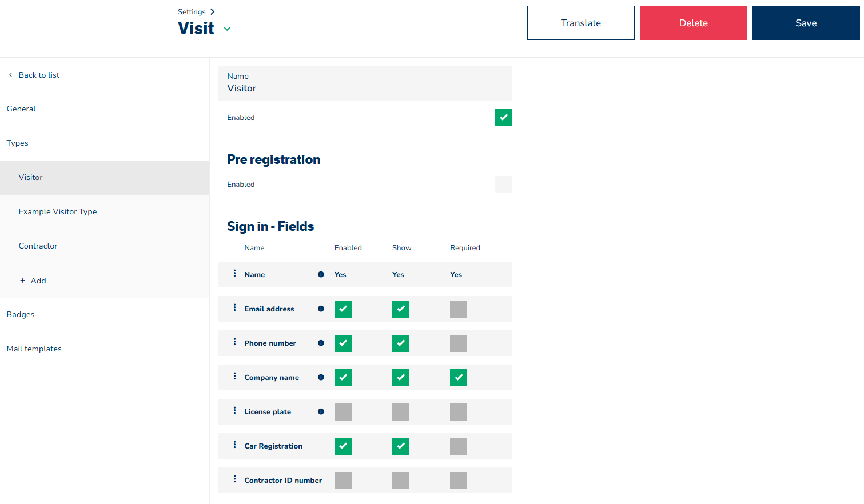Click the drag handle for License plate row
This screenshot has height=504, width=864.
234,411
